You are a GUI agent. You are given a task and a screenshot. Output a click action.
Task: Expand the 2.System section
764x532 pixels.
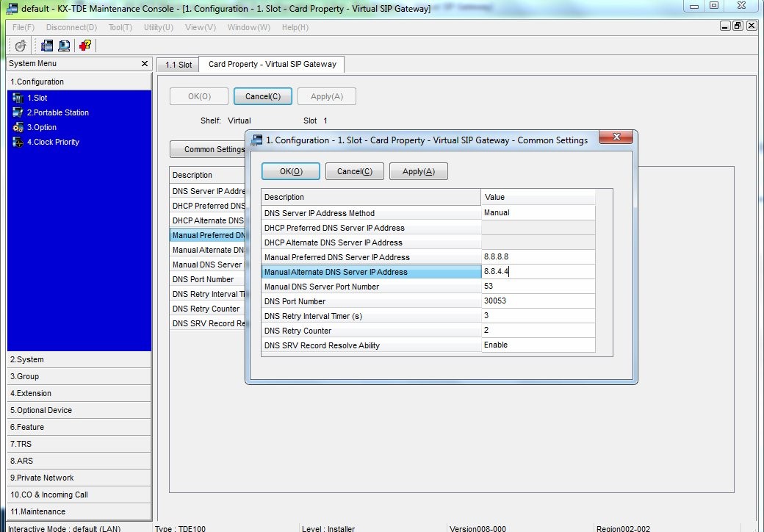point(79,359)
